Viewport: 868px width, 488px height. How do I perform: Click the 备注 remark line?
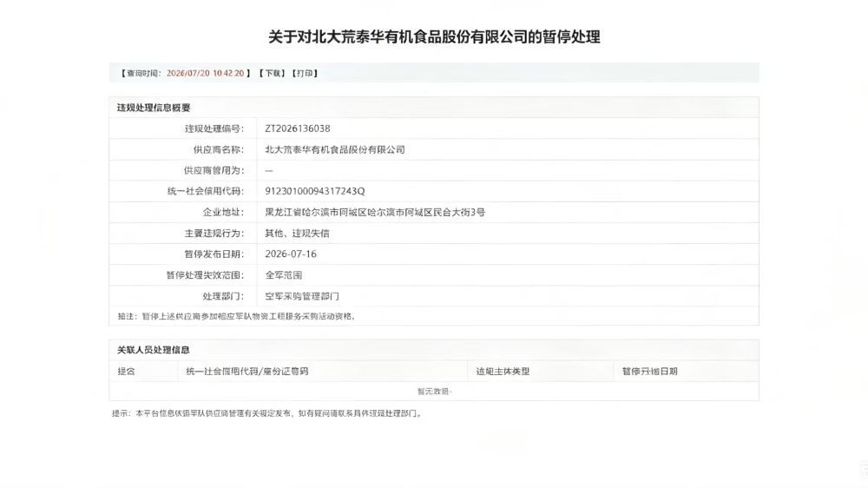[237, 316]
